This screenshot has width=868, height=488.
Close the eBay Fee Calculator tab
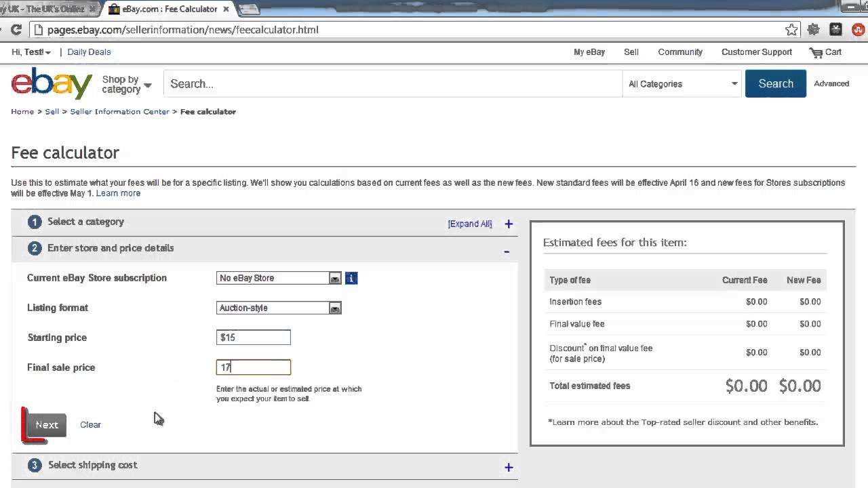point(226,9)
